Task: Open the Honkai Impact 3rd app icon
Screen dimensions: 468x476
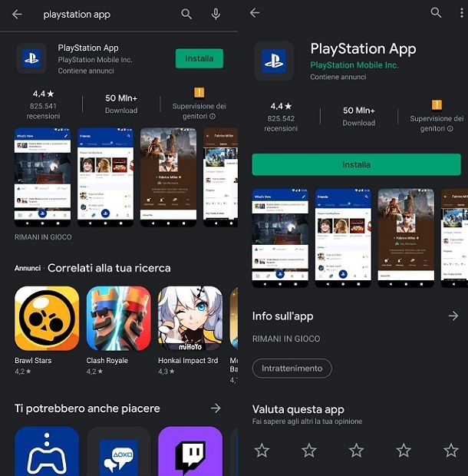Action: click(x=190, y=318)
